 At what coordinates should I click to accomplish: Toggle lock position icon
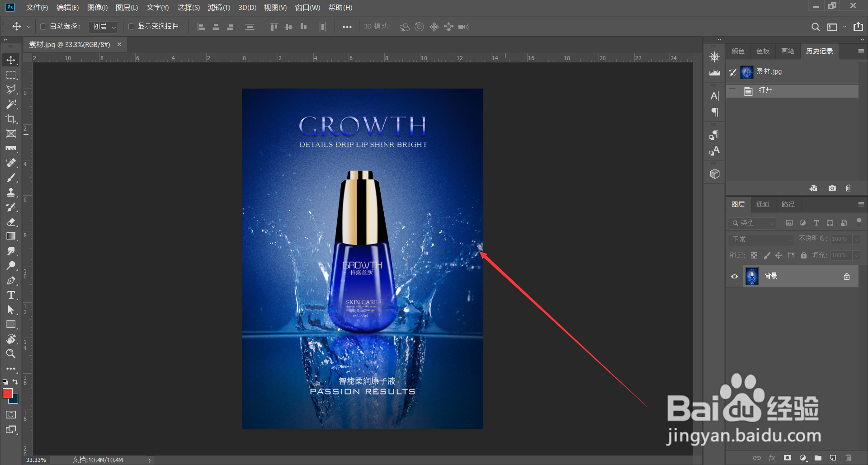[x=778, y=255]
